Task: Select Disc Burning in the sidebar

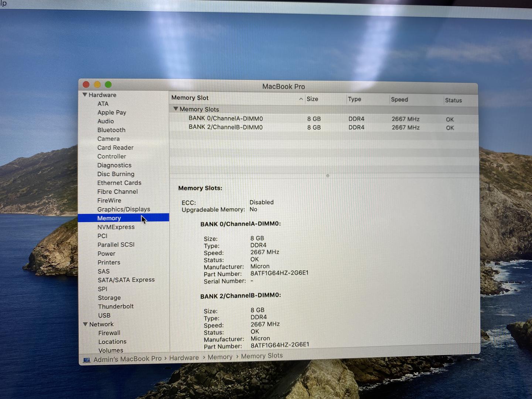Action: pos(116,174)
